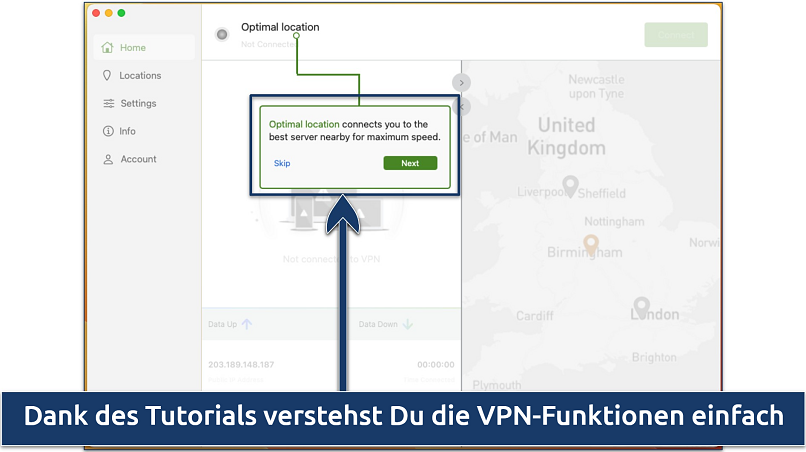Click the Data Up arrow icon
The image size is (806, 452).
[x=247, y=324]
